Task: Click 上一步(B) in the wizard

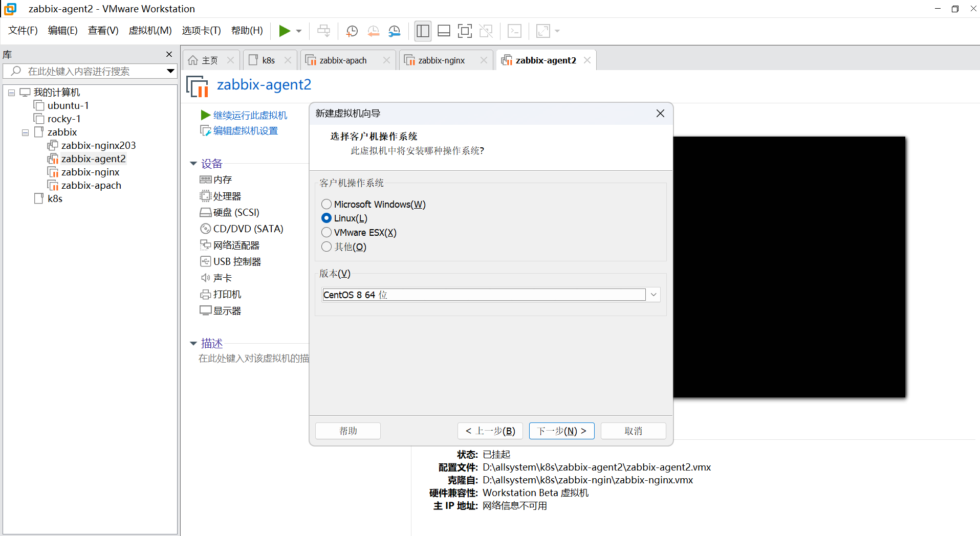Action: coord(490,431)
